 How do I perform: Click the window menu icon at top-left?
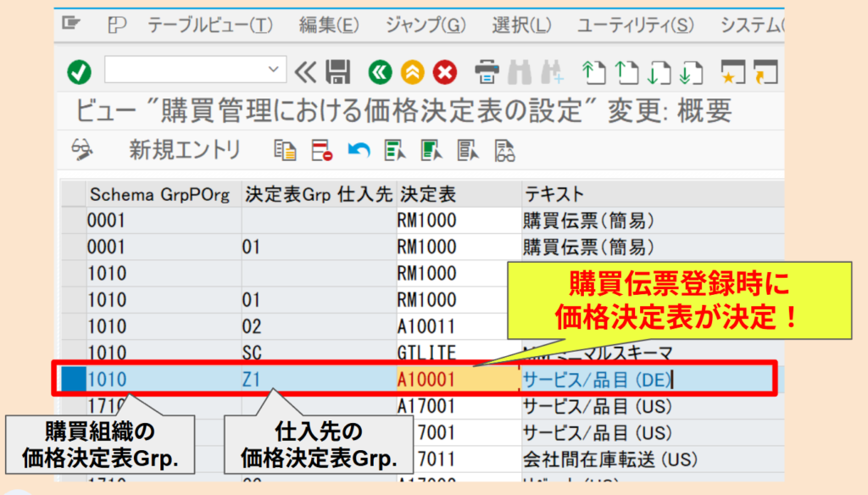click(x=71, y=23)
